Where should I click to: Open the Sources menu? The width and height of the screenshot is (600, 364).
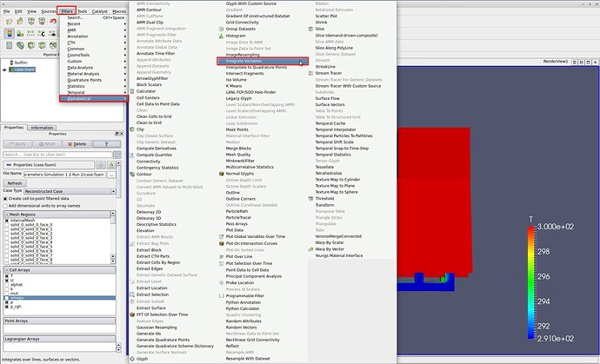coord(48,11)
